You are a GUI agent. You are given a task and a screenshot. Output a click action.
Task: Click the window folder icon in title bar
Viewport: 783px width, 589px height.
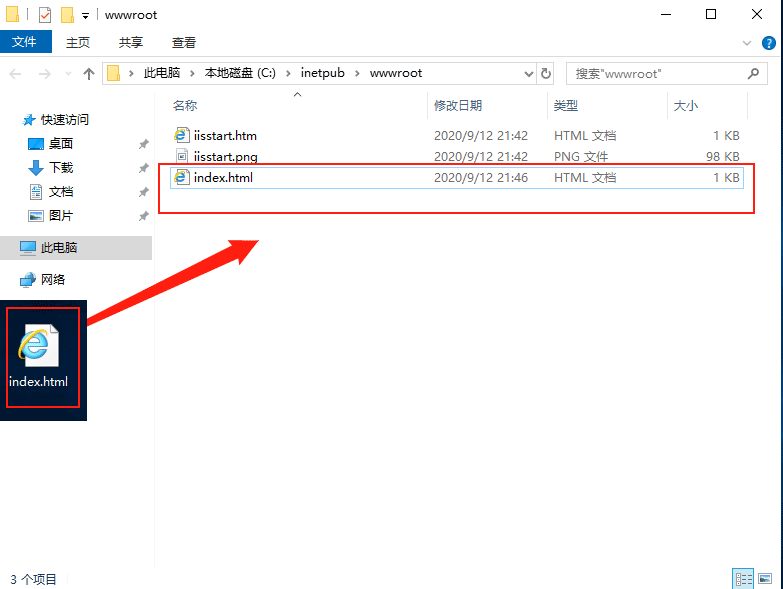point(12,14)
